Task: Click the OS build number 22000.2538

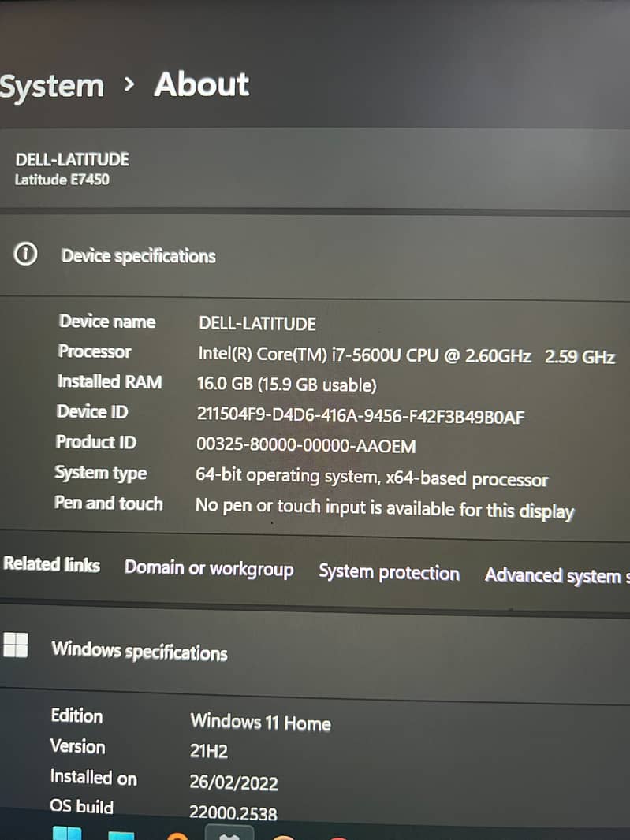Action: tap(233, 812)
